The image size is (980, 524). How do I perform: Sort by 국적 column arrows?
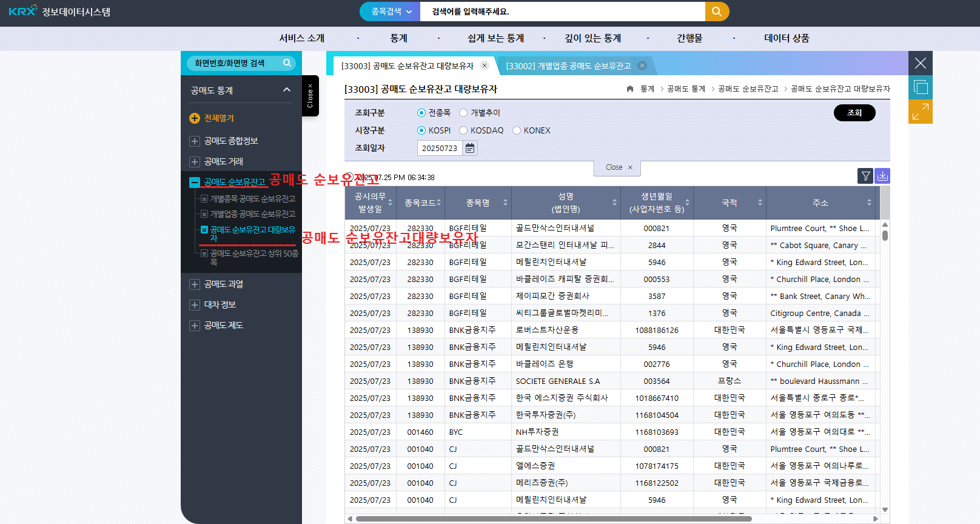pyautogui.click(x=760, y=203)
